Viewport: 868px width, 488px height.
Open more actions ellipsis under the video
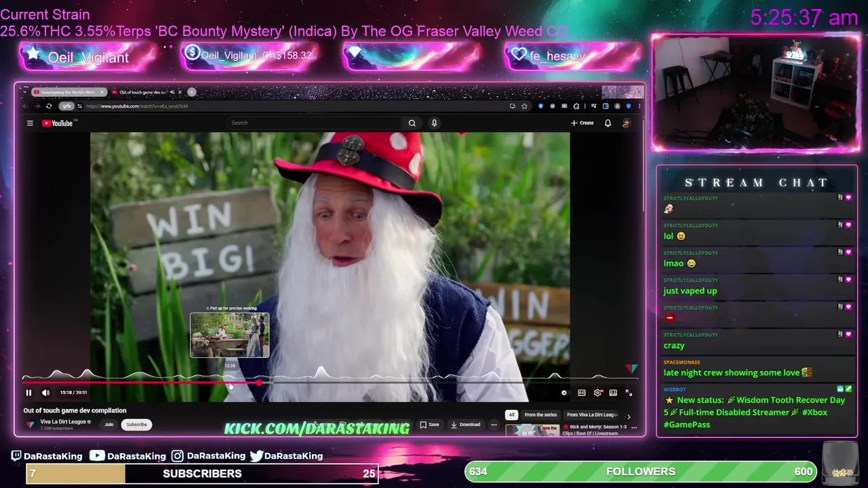pos(494,424)
